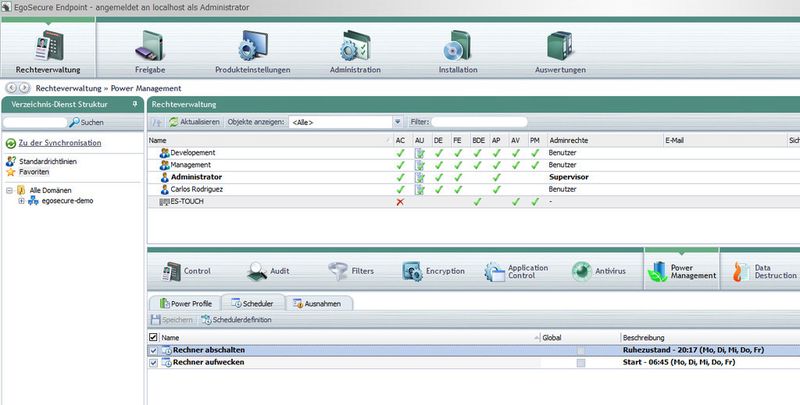This screenshot has width=800, height=405.
Task: Switch to the Power Profile tab
Action: point(185,303)
